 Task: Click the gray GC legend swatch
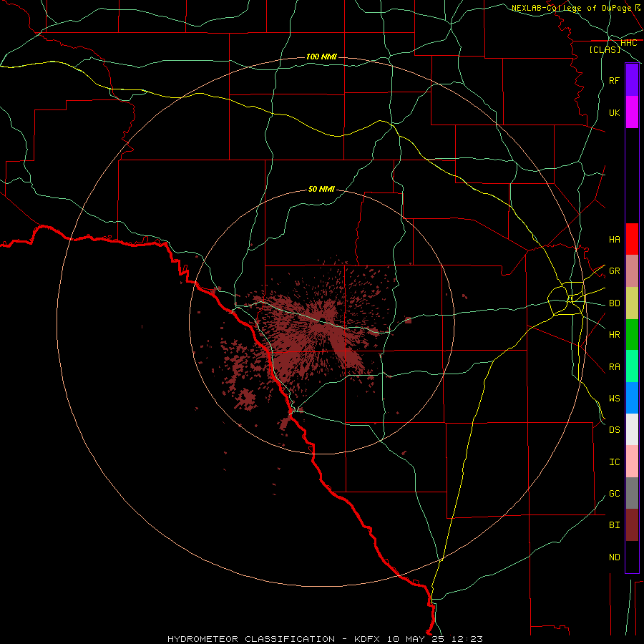[x=632, y=493]
